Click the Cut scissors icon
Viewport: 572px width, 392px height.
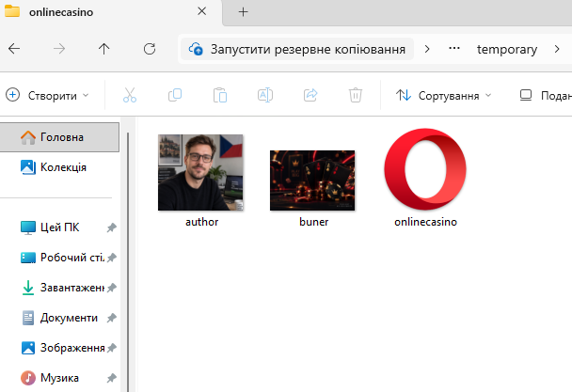130,95
